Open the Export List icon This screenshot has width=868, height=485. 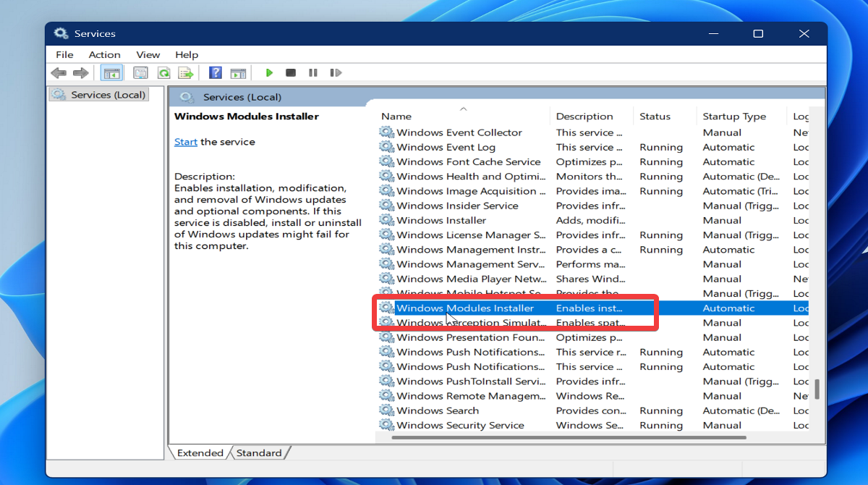186,72
